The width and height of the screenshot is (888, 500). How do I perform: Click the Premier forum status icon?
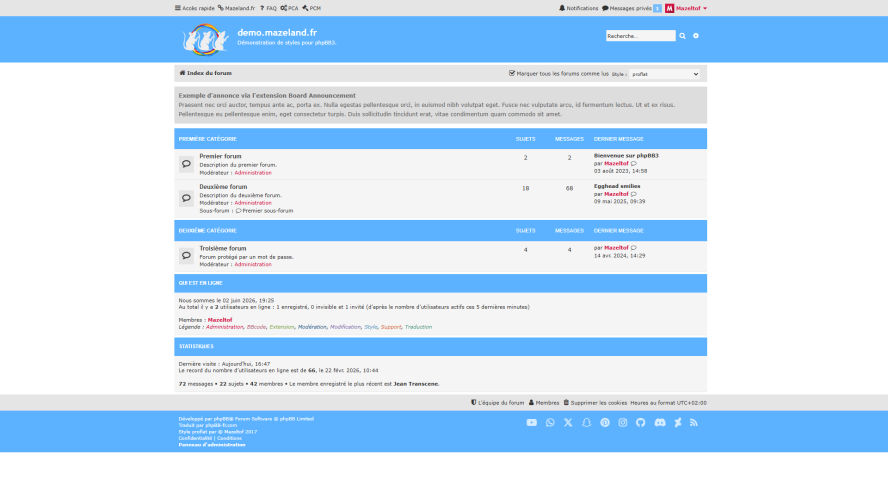tap(186, 164)
